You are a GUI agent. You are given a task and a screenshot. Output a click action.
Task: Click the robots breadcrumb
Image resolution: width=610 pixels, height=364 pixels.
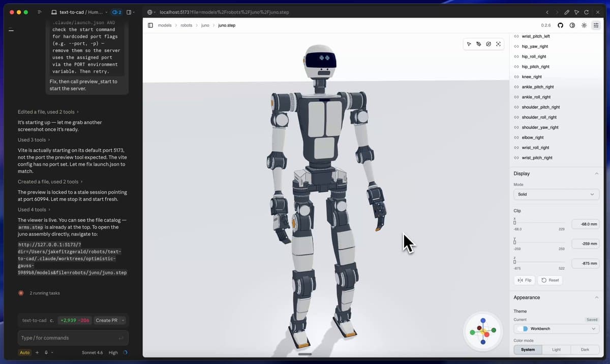[186, 25]
